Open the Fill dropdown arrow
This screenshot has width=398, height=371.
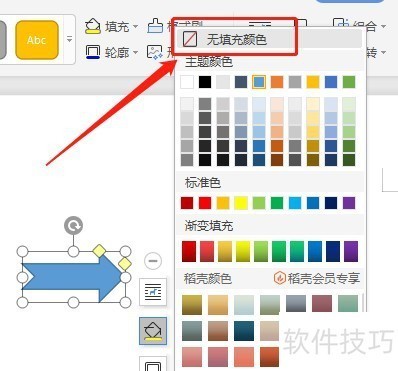click(x=135, y=26)
